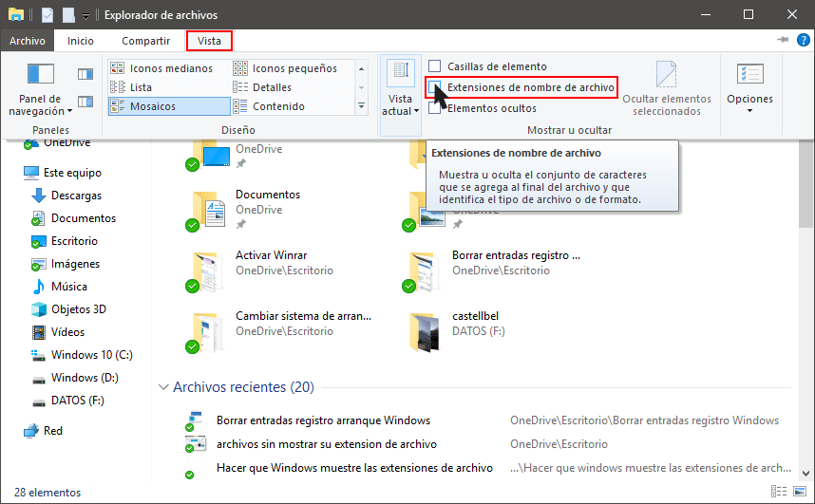The height and width of the screenshot is (504, 815).
Task: Toggle the details pane icon
Action: 85,102
